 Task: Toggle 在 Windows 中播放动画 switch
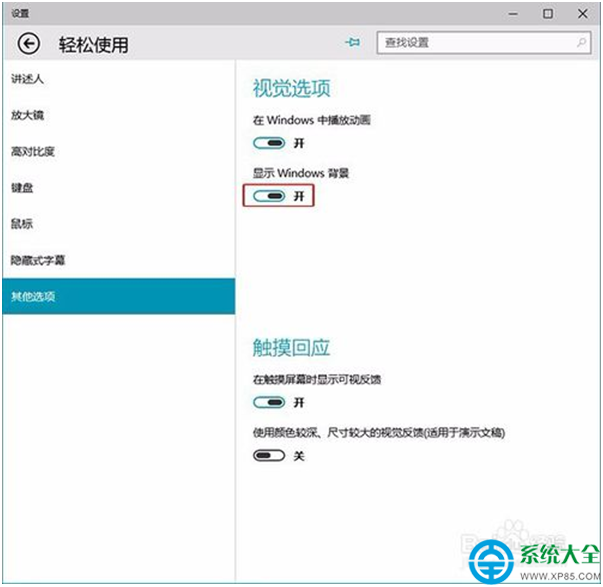[x=269, y=143]
